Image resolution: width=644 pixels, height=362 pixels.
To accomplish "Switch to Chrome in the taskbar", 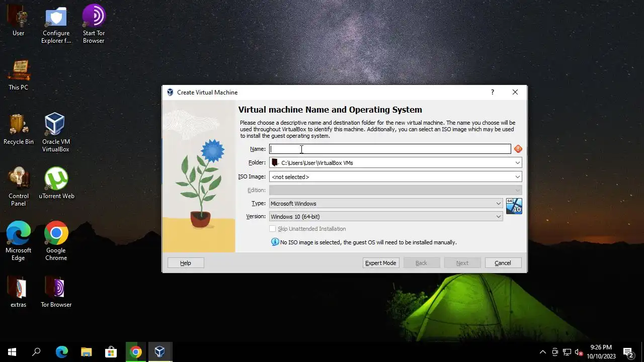I will (x=135, y=352).
